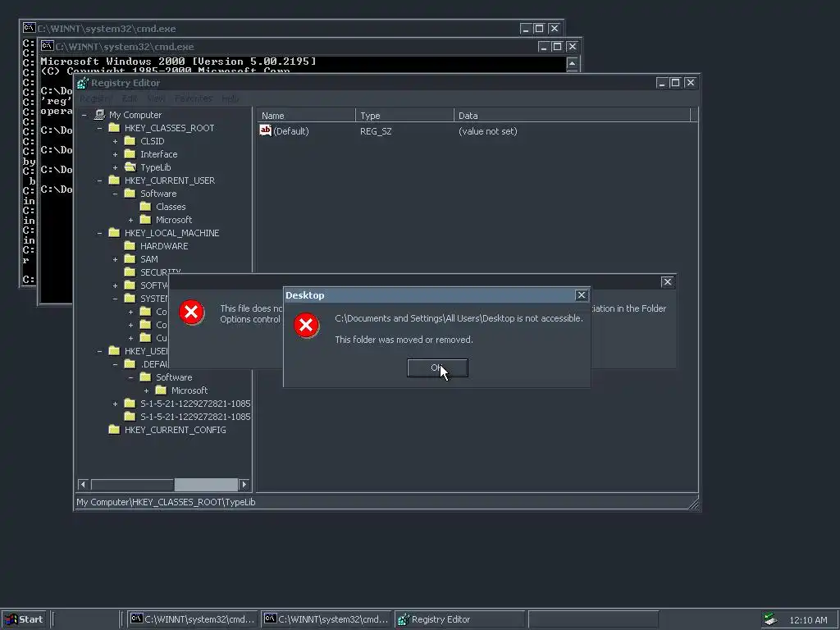Click the '(value not set)' data cell
The width and height of the screenshot is (840, 630).
coord(487,131)
